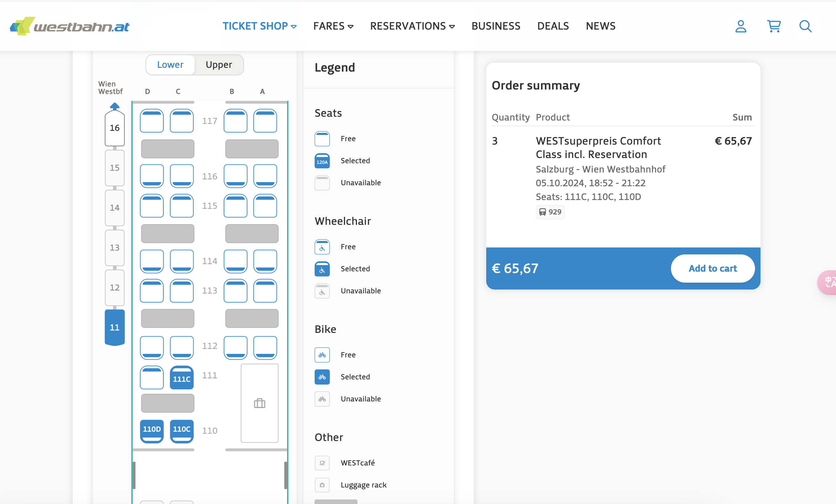
Task: Click the Wien Westbf direction label
Action: 110,88
